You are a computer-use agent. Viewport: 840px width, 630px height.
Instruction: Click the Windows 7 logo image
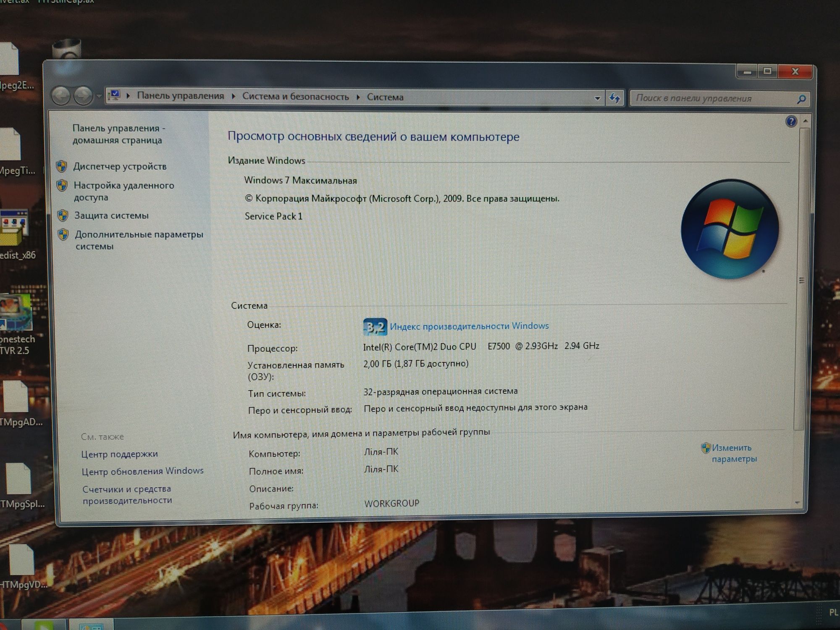tap(730, 229)
